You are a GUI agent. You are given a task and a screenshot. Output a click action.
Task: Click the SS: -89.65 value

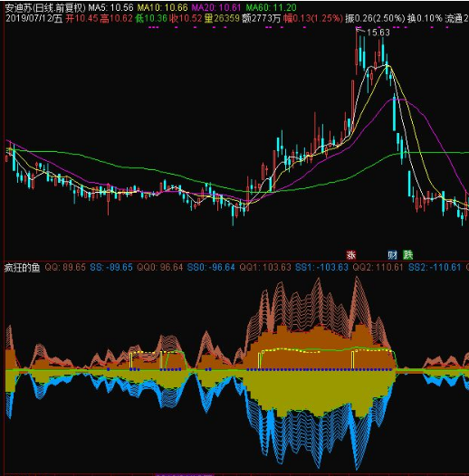[x=111, y=268]
